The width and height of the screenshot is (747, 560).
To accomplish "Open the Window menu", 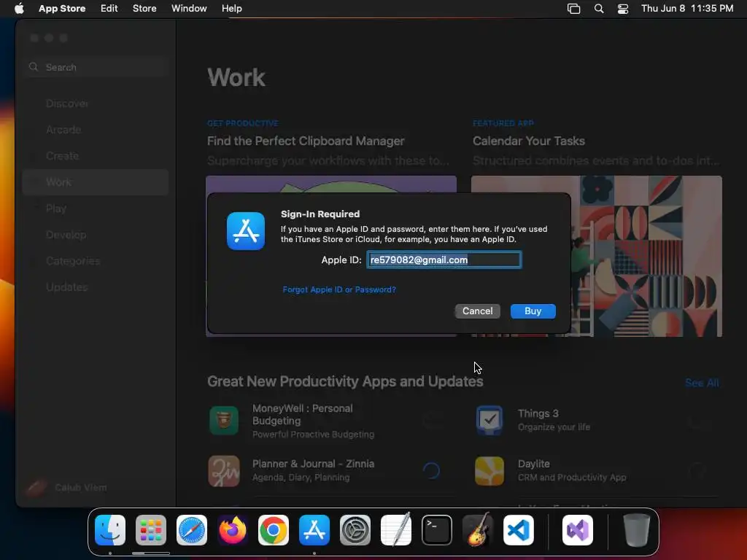I will [189, 8].
